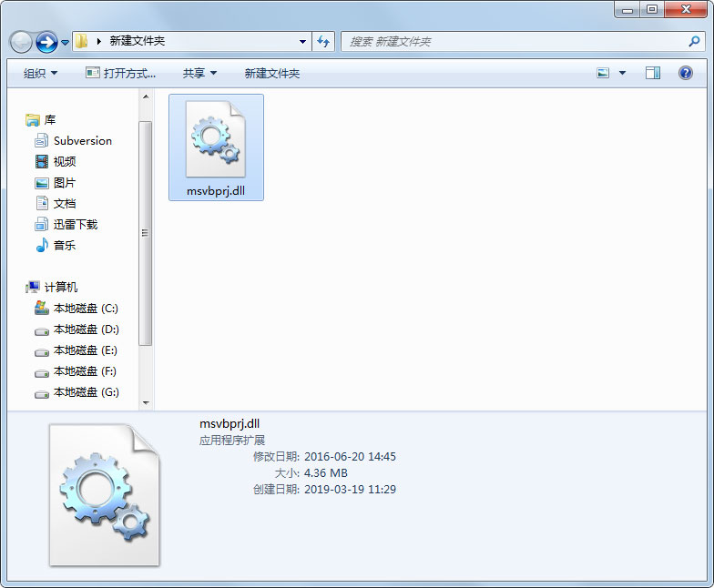The image size is (714, 588).
Task: Open 本地磁盘 (E:)
Action: coord(86,350)
